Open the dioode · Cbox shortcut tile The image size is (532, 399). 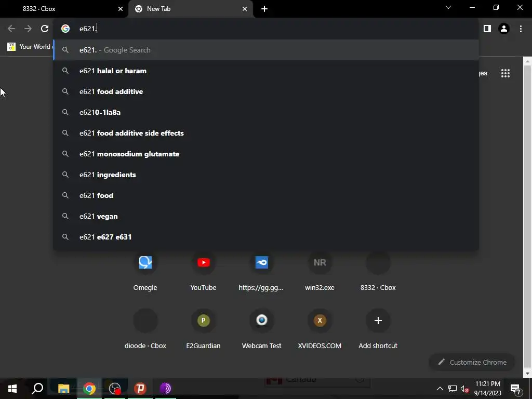coord(145,320)
